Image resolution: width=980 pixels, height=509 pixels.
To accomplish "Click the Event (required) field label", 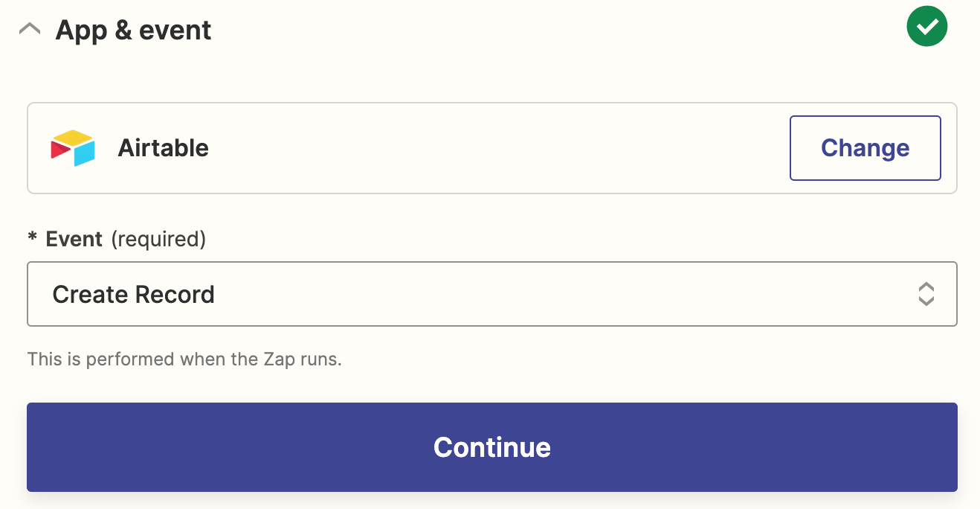I will (74, 239).
